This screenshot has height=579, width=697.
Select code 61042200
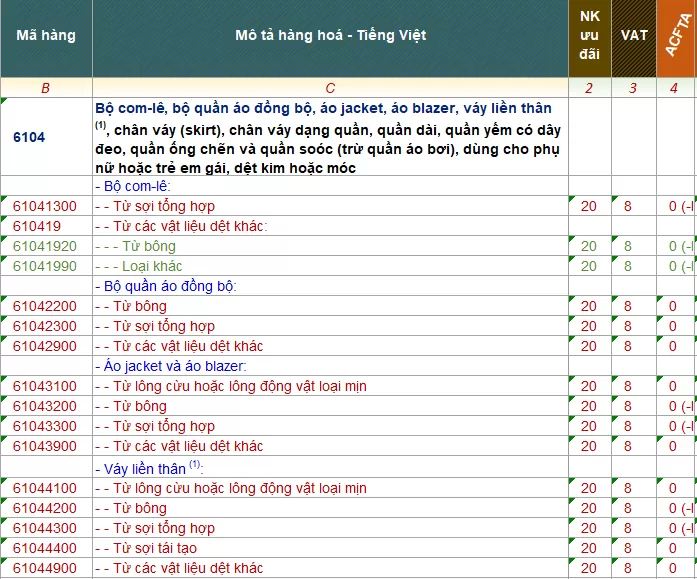(x=44, y=306)
